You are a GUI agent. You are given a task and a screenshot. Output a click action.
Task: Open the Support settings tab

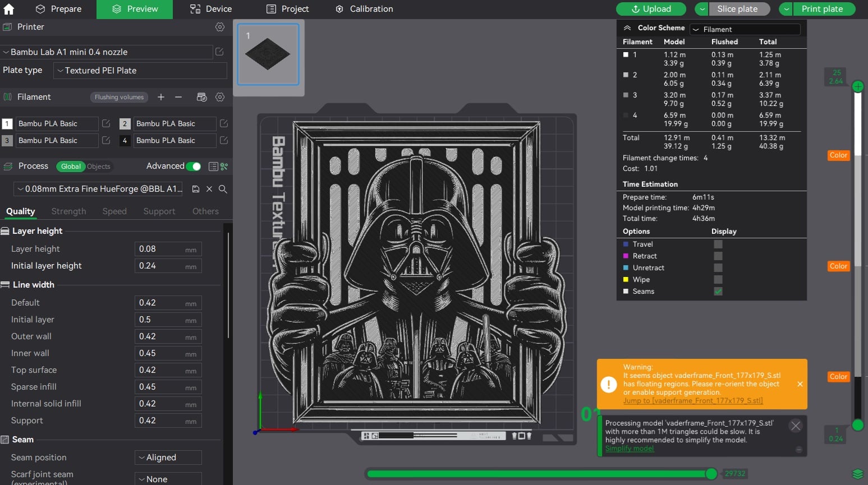(159, 211)
